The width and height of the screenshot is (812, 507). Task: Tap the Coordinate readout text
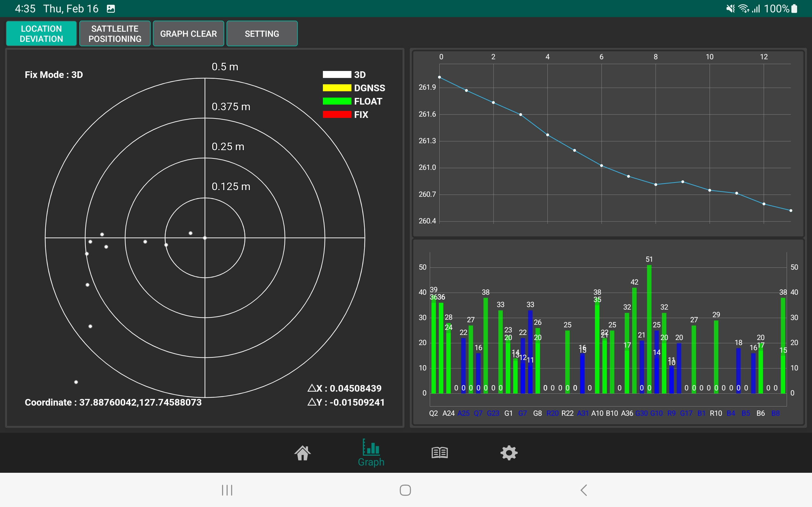113,402
